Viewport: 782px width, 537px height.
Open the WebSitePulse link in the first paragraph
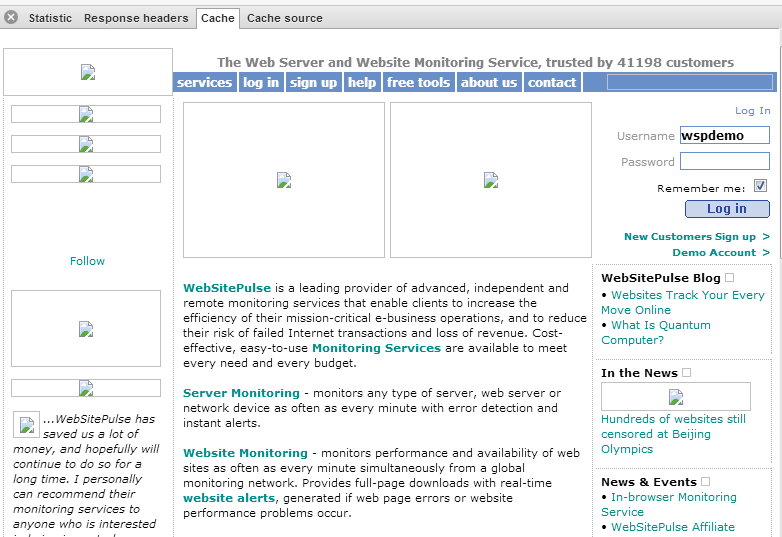227,288
